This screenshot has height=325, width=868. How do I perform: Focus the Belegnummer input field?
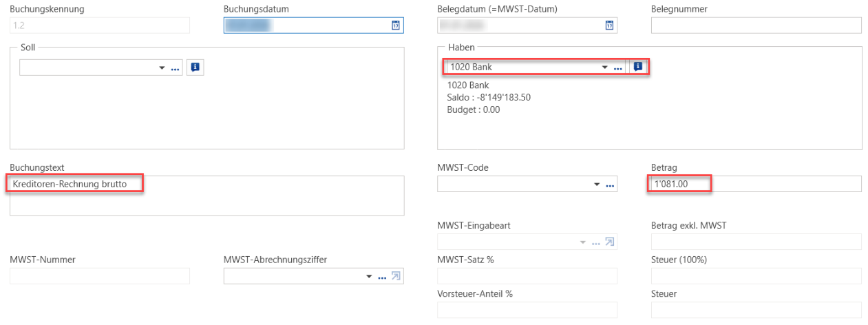756,25
